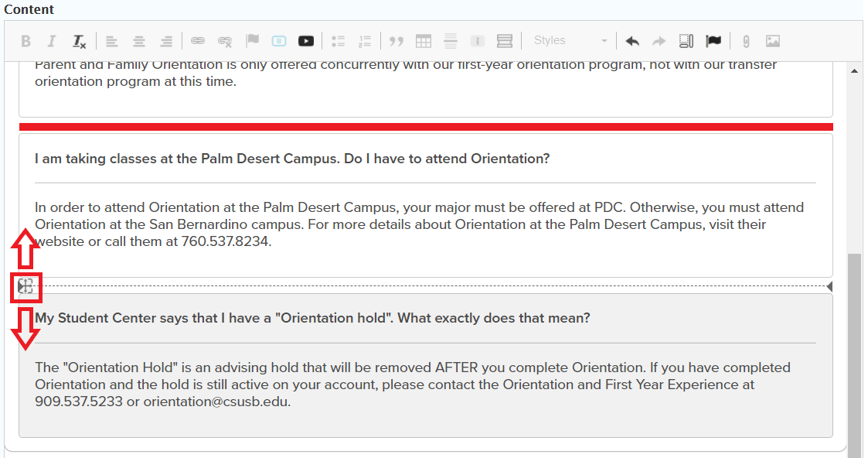This screenshot has height=458, width=868.
Task: Click the insert paragraph handle between accordions
Action: click(26, 287)
